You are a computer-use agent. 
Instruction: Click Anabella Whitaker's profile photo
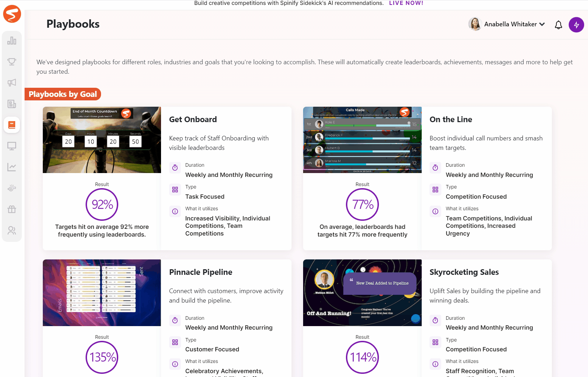tap(475, 24)
